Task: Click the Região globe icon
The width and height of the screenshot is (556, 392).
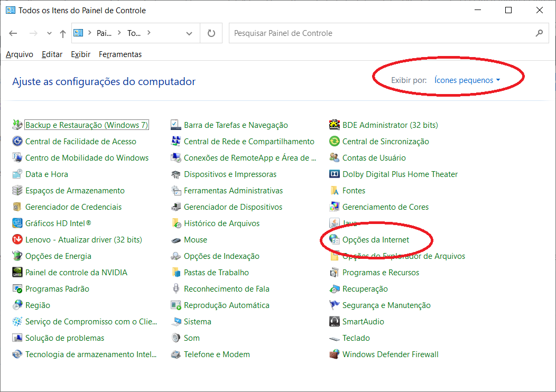Action: pos(17,305)
